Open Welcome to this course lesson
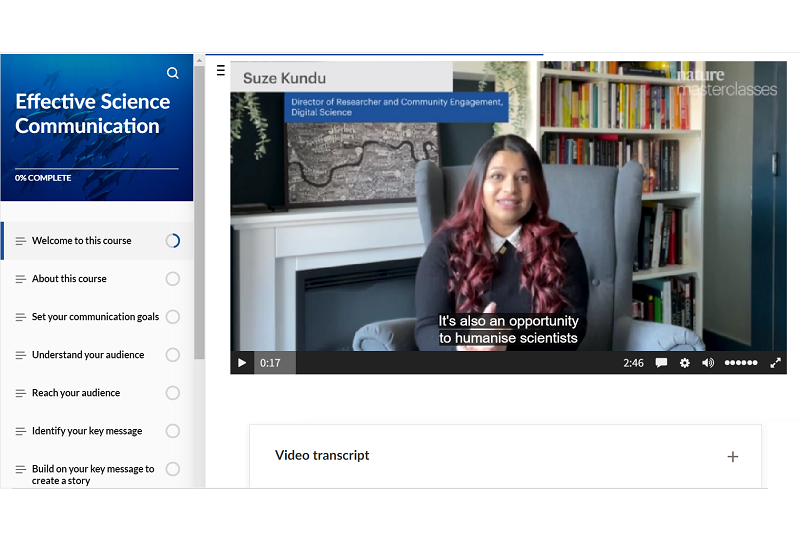The width and height of the screenshot is (800, 541). [x=97, y=241]
